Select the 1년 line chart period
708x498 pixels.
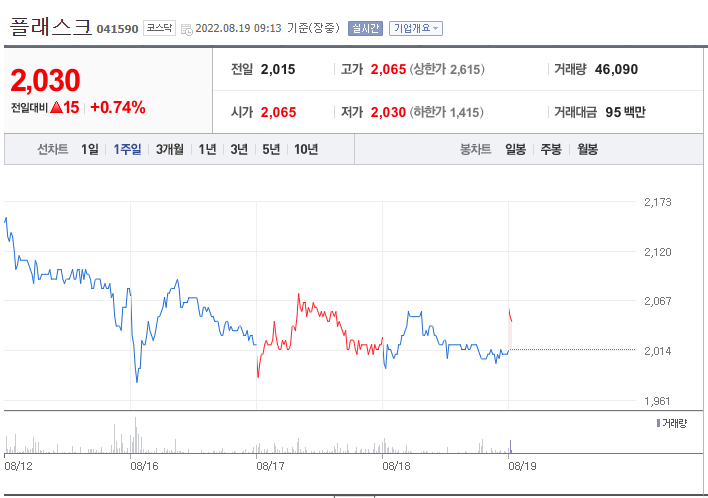207,149
